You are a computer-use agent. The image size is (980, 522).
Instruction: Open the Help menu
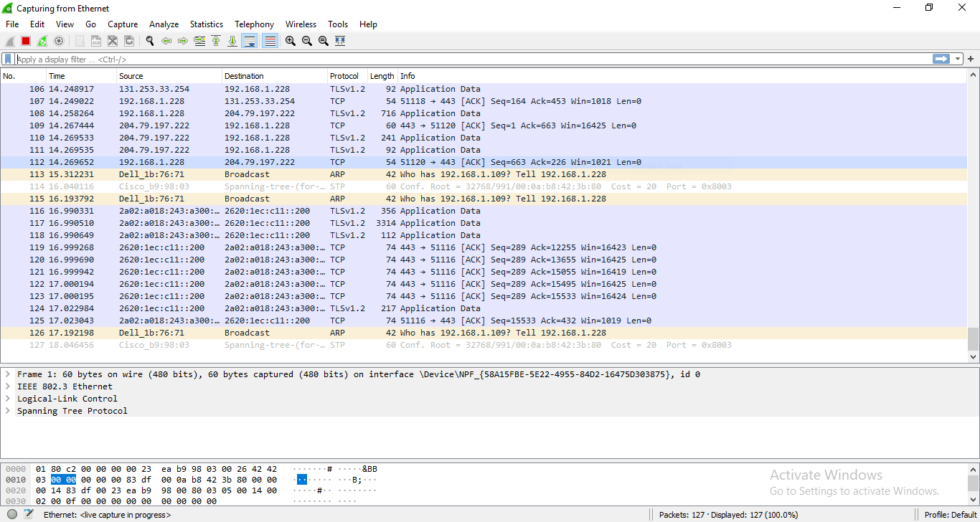click(368, 24)
